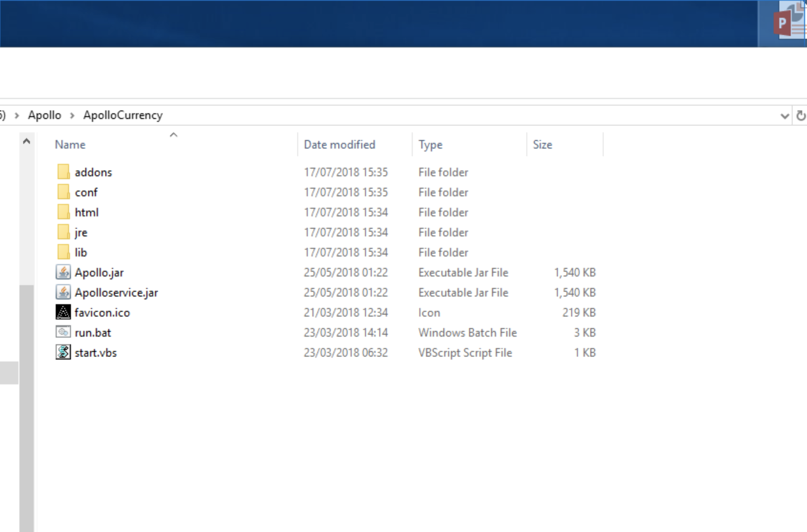Click the favicon.ico file icon
807x532 pixels.
63,312
